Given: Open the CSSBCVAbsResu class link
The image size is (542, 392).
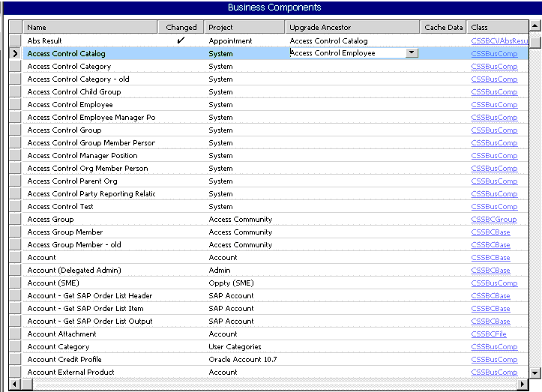Looking at the screenshot, I should [499, 40].
